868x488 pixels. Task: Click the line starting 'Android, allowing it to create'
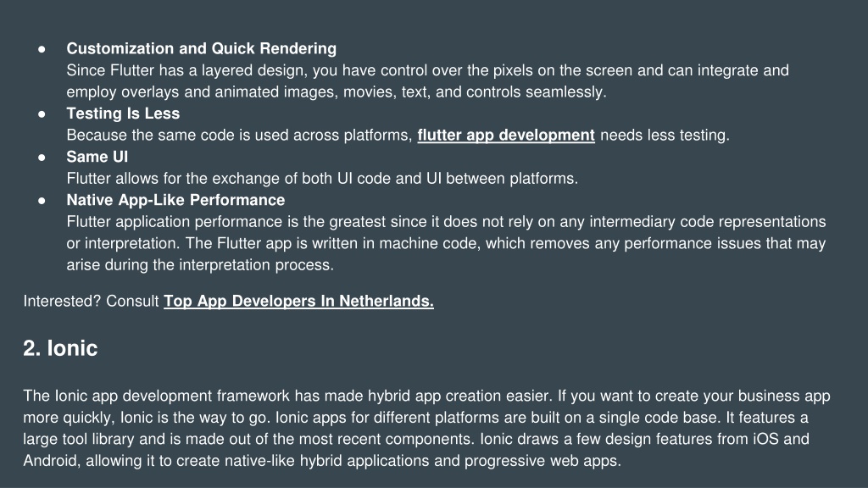tap(322, 461)
